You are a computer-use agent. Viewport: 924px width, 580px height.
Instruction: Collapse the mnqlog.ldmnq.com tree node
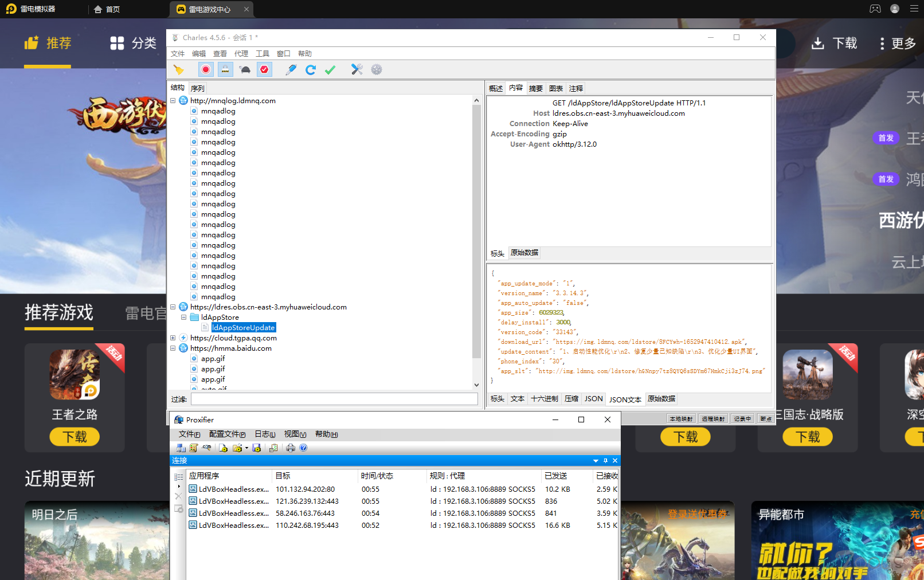pyautogui.click(x=173, y=101)
